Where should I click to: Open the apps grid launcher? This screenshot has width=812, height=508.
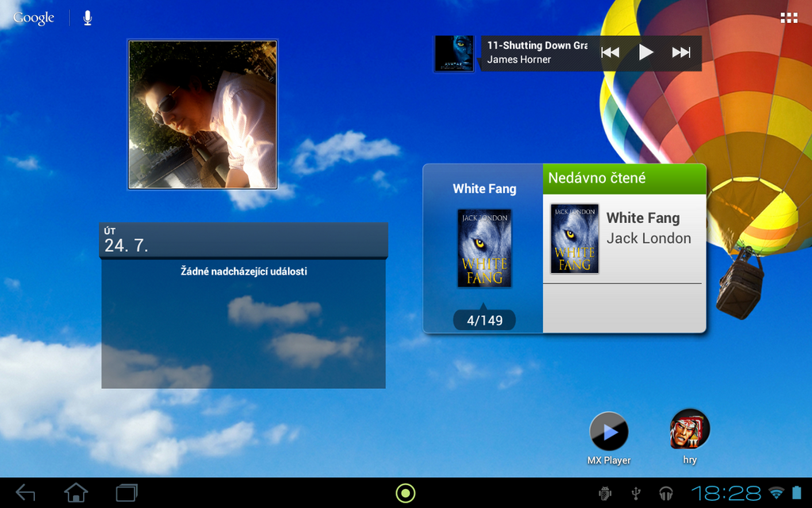pos(790,17)
